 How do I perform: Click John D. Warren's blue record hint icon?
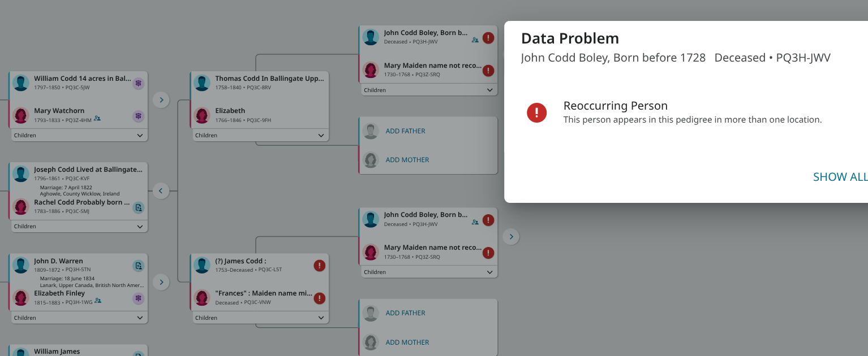coord(139,266)
